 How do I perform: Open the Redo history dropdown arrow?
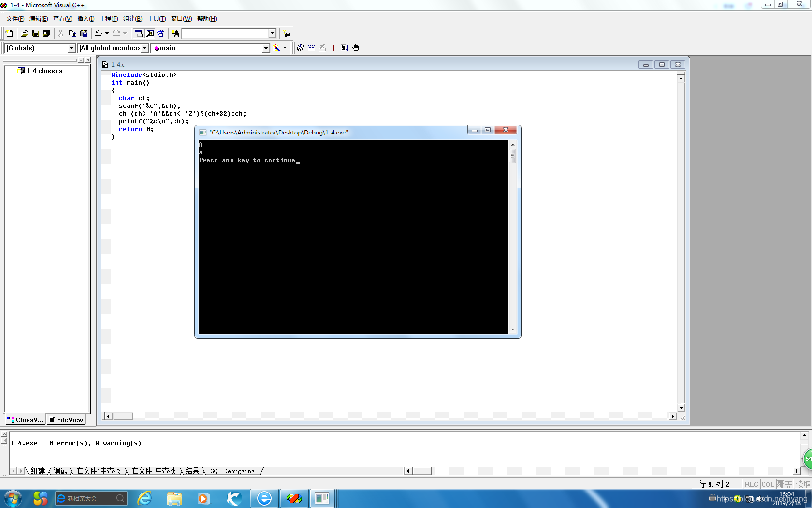click(x=125, y=33)
